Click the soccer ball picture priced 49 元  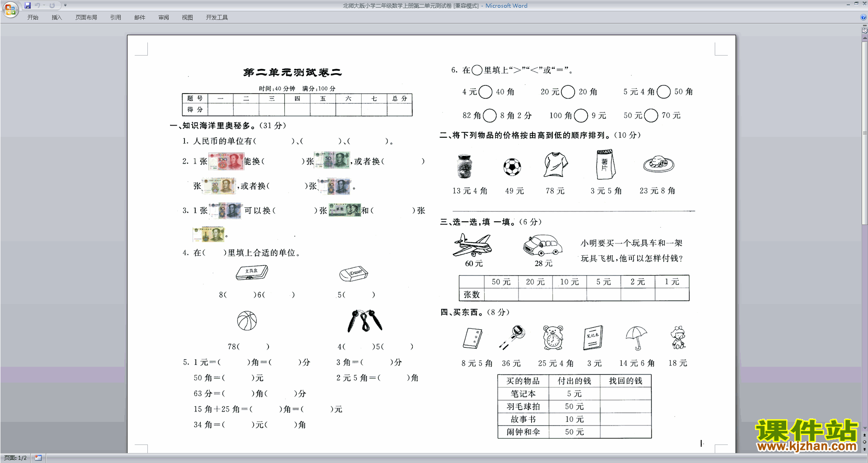point(512,167)
